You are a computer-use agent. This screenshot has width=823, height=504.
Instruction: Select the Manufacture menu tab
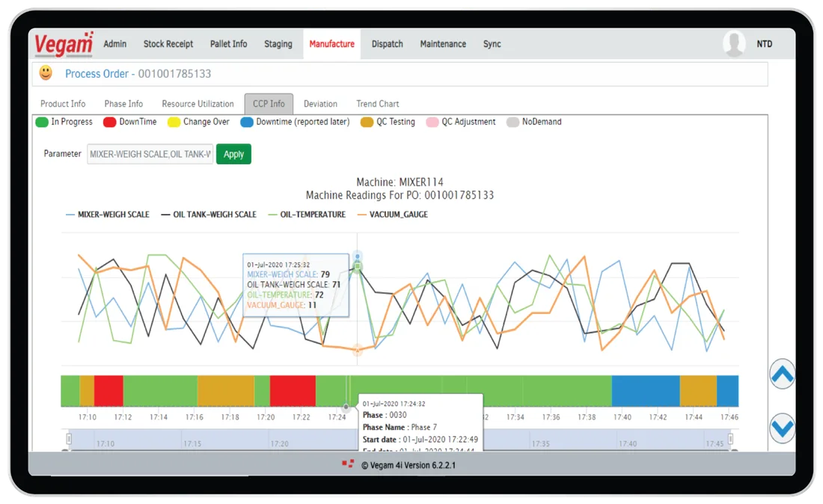coord(331,44)
